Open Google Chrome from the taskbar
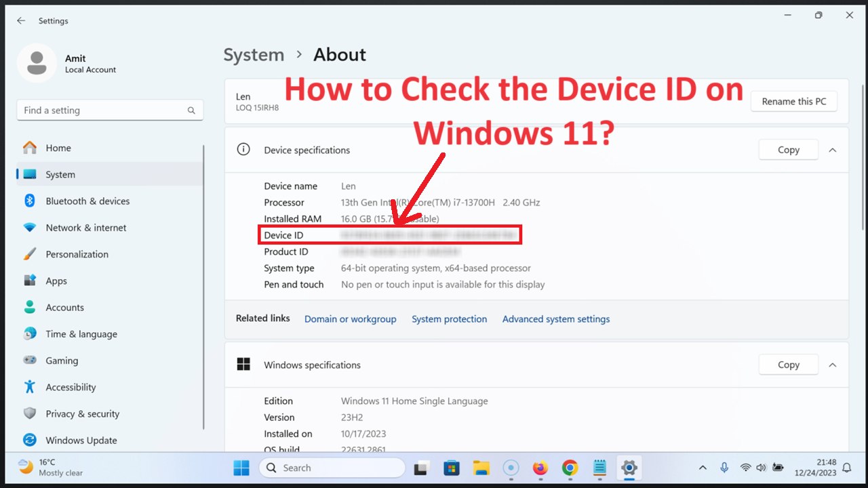This screenshot has width=868, height=488. 570,468
